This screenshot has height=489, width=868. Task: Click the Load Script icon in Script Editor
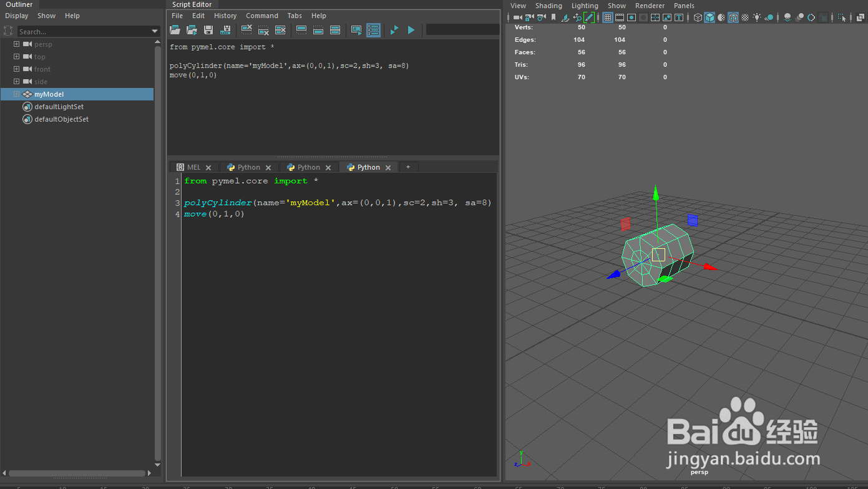pos(175,29)
